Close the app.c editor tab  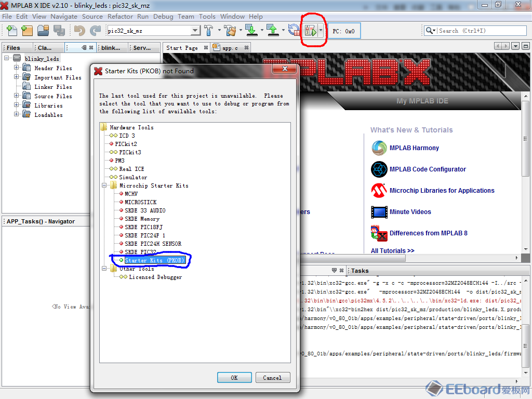(x=246, y=48)
